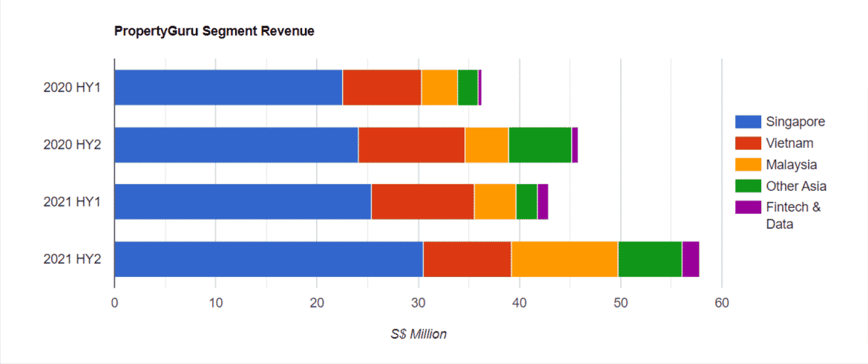The height and width of the screenshot is (364, 868).
Task: Click the Singapore bar segment for 2020 HY1
Action: tap(228, 88)
